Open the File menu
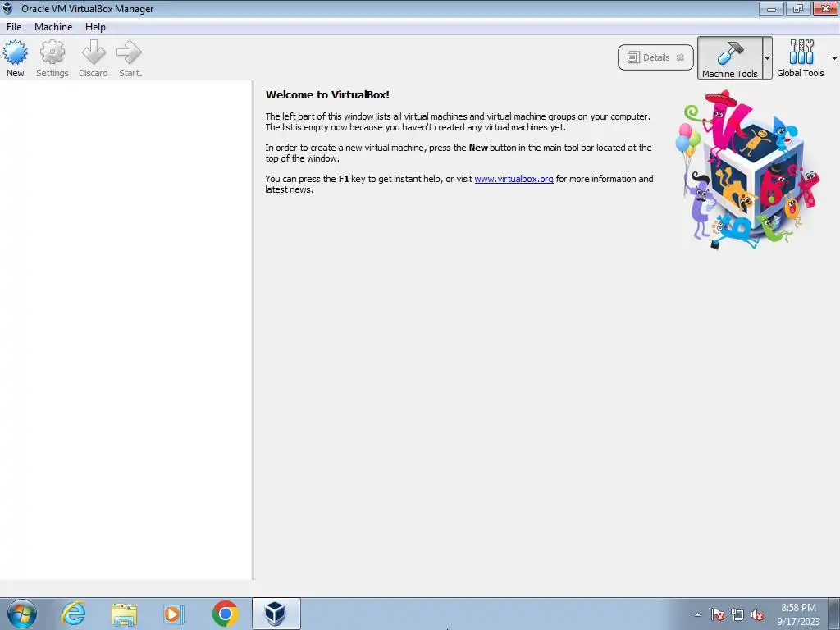The image size is (840, 630). [x=14, y=27]
